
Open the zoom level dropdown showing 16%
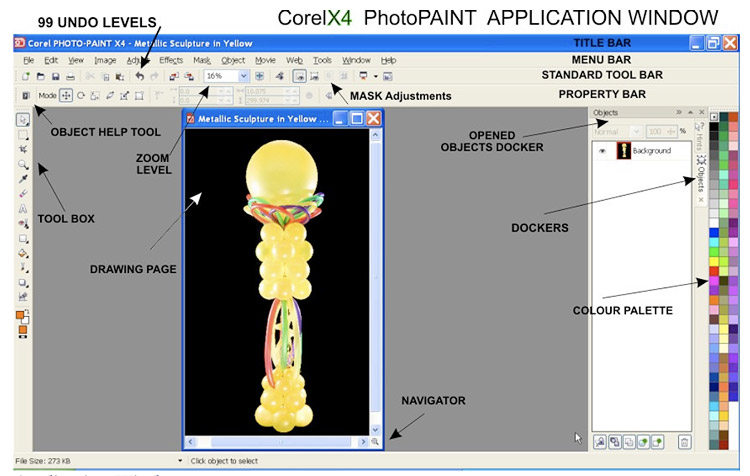tap(244, 76)
